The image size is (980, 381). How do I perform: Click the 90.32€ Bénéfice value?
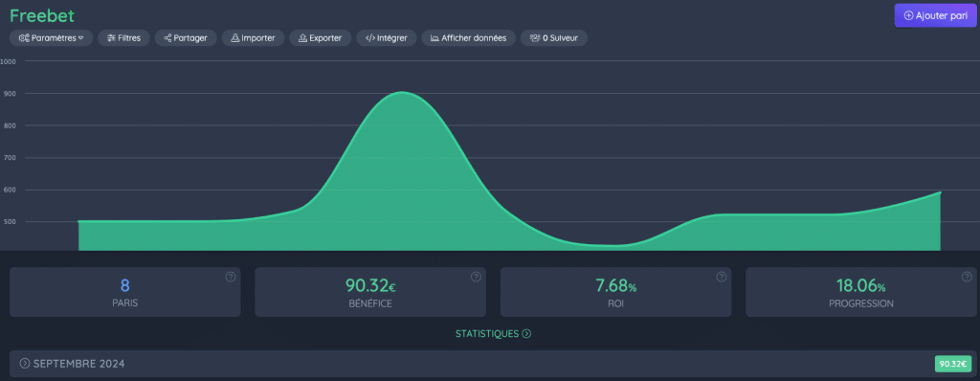370,286
